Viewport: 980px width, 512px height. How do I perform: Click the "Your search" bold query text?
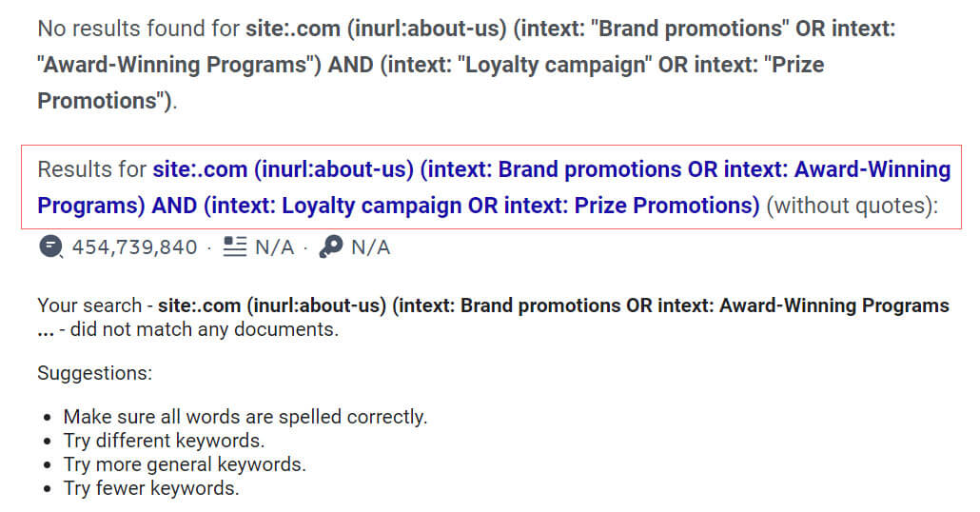click(x=552, y=306)
